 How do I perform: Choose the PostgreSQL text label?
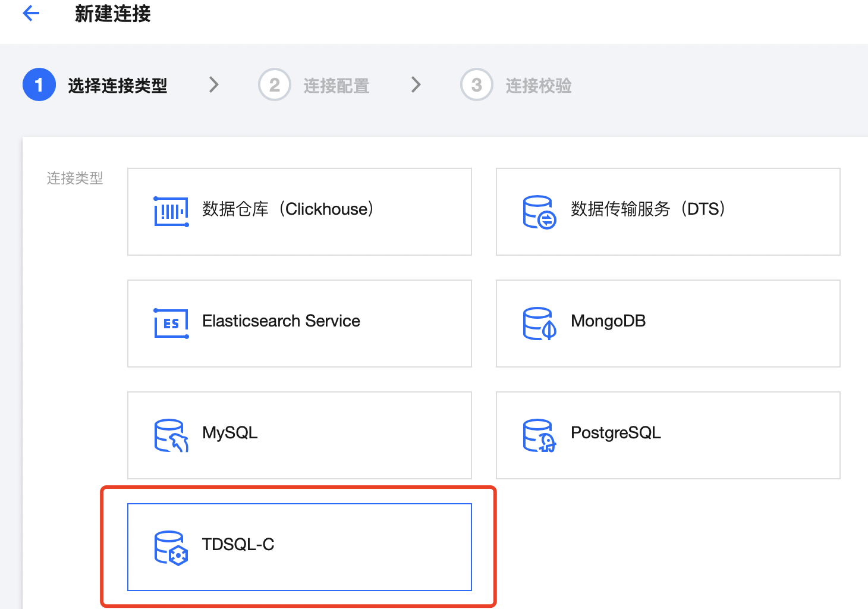point(616,433)
